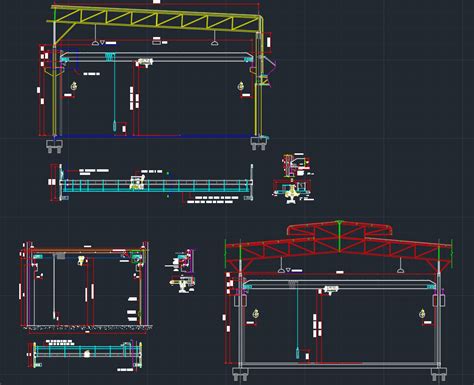Click the left footing of the yellow-truss section

(x=54, y=146)
